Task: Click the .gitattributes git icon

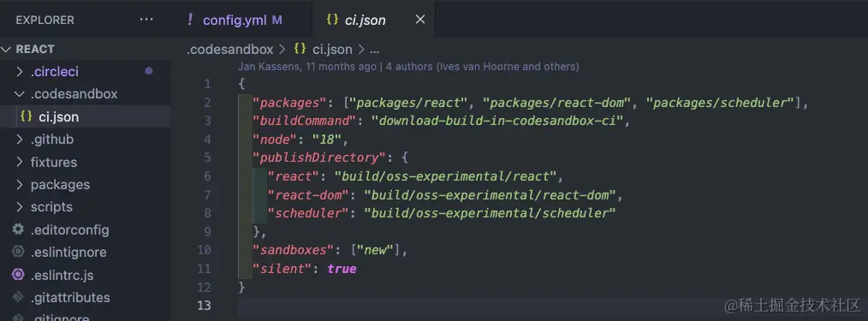Action: (18, 297)
